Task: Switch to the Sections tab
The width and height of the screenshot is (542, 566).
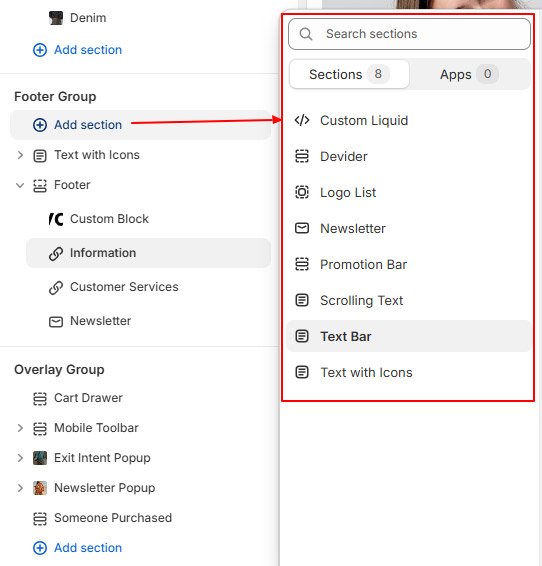Action: coord(349,74)
